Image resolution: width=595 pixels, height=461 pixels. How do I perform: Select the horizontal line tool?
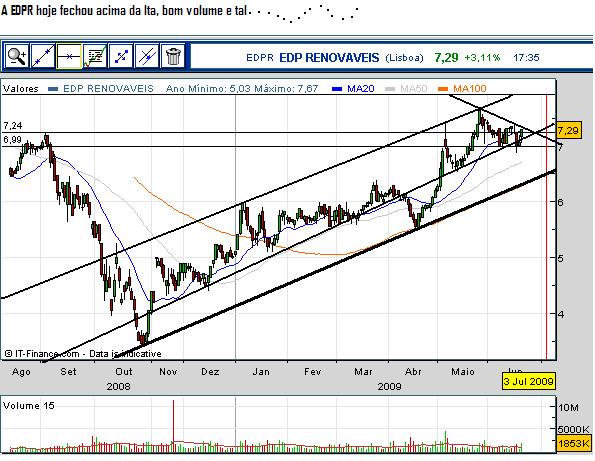(x=69, y=57)
